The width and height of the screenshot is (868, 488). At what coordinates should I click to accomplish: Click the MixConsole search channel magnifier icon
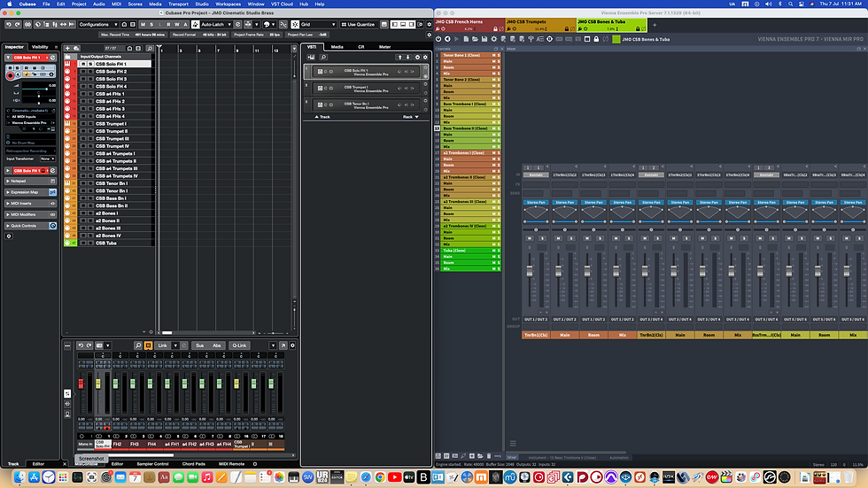point(138,345)
